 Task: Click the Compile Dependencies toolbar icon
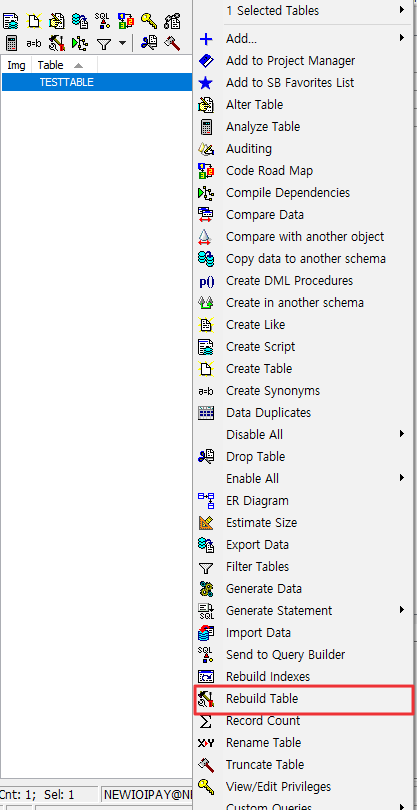pos(80,43)
